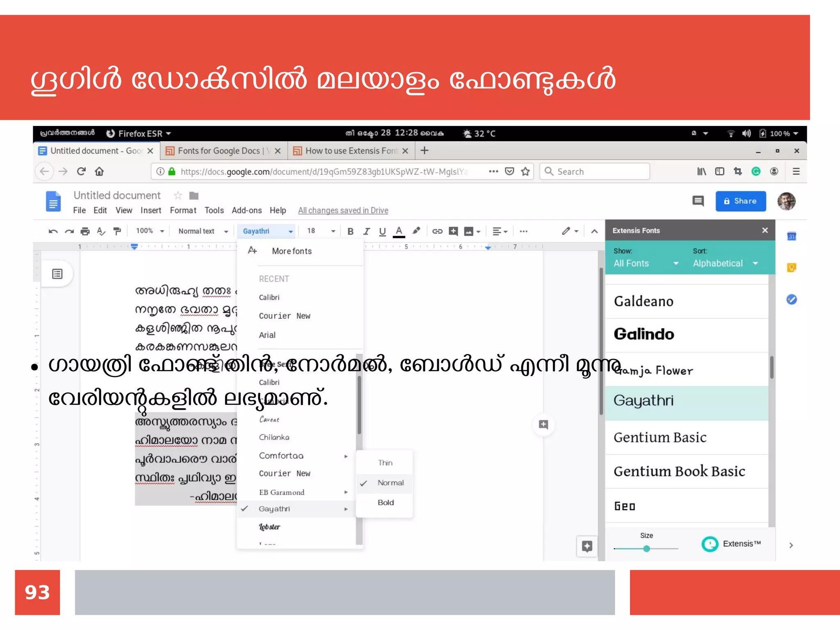
Task: Click All changes saved in Drive link
Action: [343, 210]
